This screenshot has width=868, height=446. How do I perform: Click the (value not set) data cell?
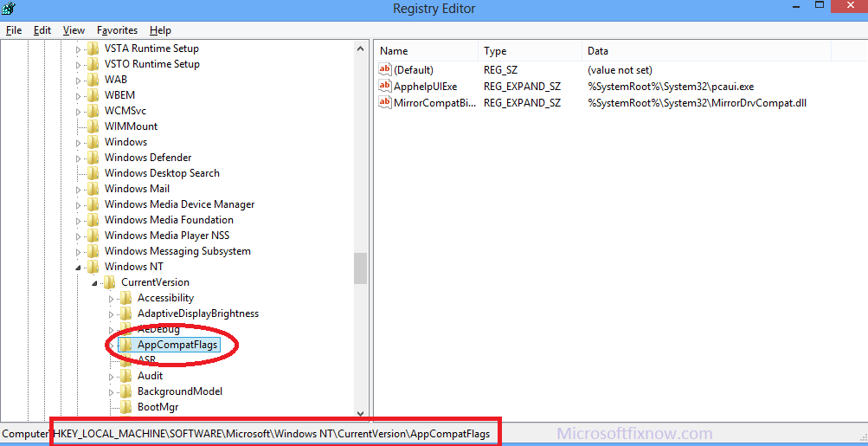pos(620,70)
